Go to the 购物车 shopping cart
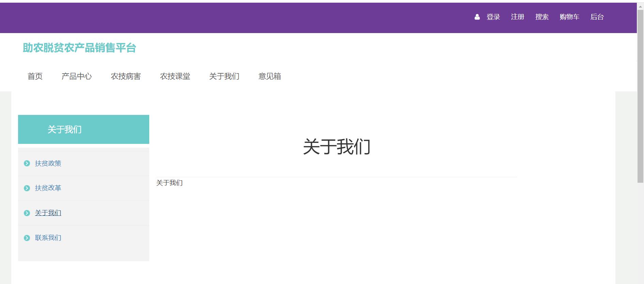The height and width of the screenshot is (284, 644). (569, 17)
